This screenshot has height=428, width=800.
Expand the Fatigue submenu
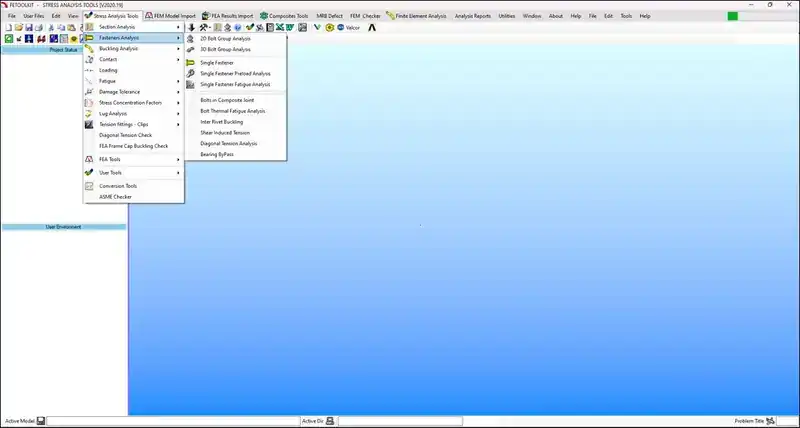(134, 81)
